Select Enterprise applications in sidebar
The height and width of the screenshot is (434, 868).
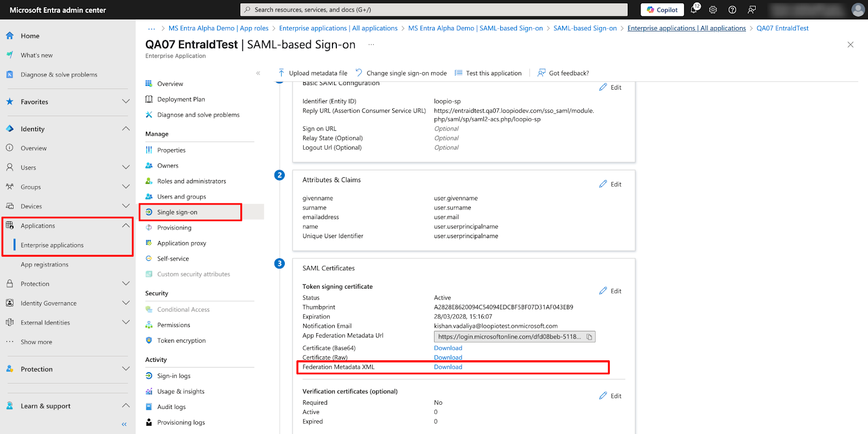(x=52, y=245)
